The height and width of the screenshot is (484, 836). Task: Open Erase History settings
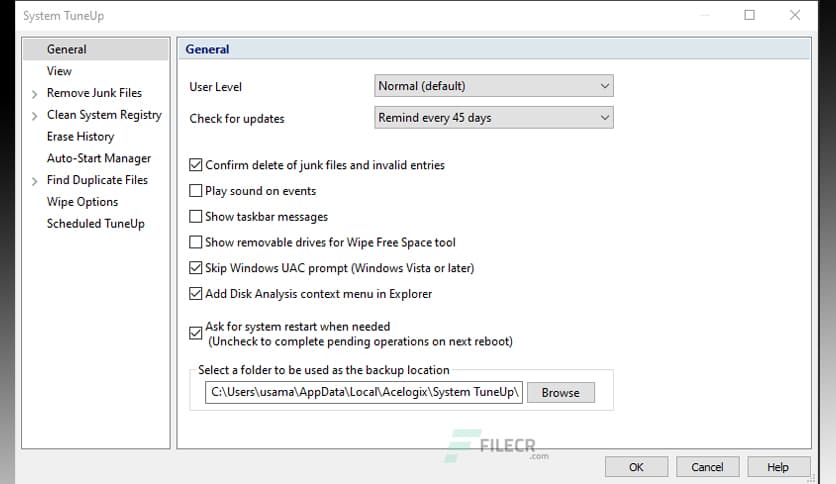[81, 136]
